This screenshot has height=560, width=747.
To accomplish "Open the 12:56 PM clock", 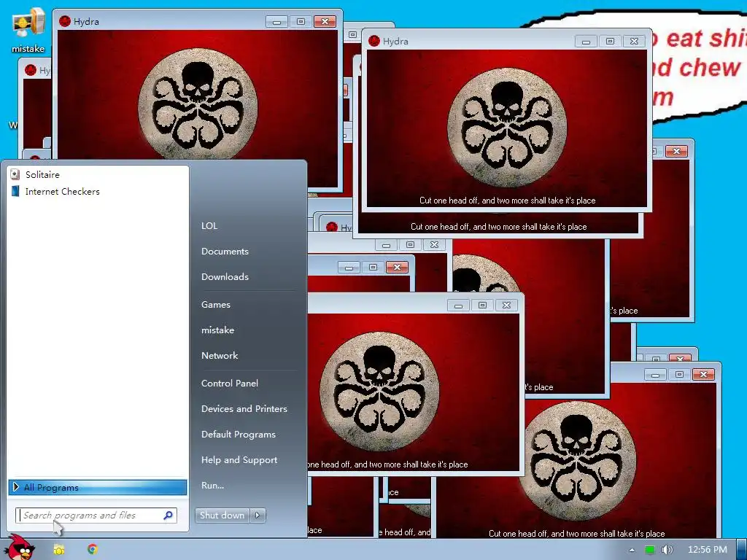I will click(708, 550).
